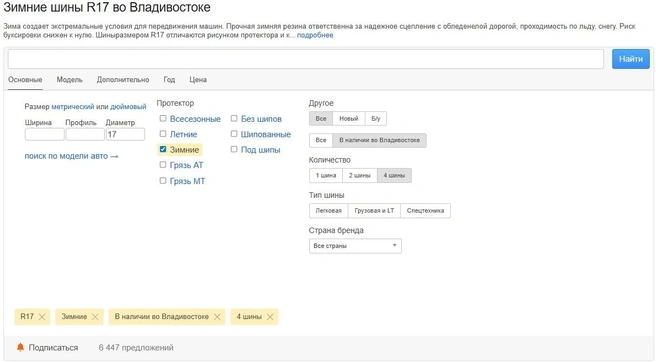Switch to the Цена tab
This screenshot has height=362, width=656.
(x=198, y=80)
